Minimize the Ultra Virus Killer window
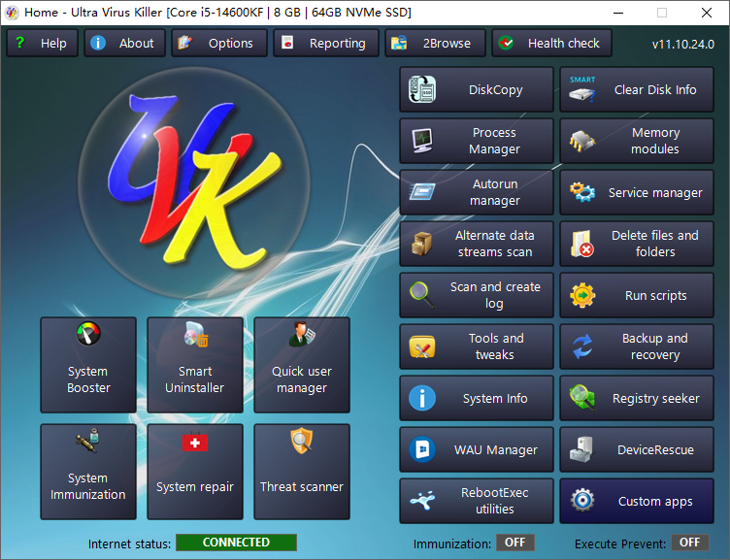Screen dimensions: 730x560 tap(618, 13)
